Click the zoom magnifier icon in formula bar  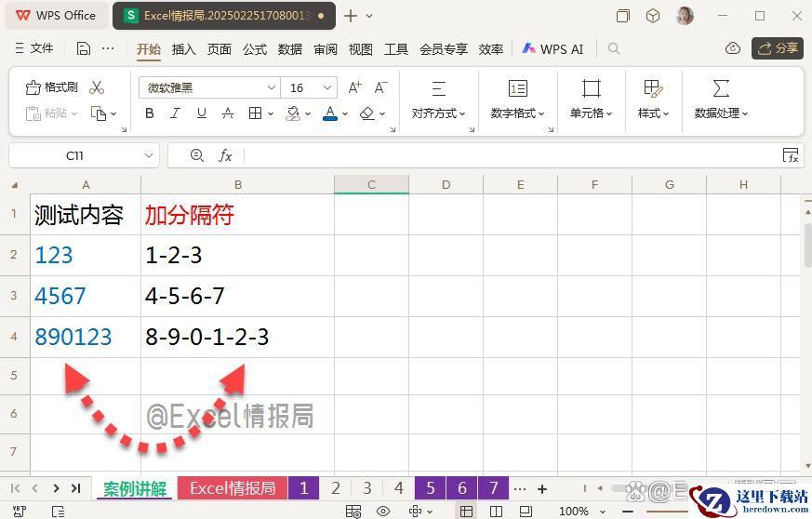pos(197,155)
